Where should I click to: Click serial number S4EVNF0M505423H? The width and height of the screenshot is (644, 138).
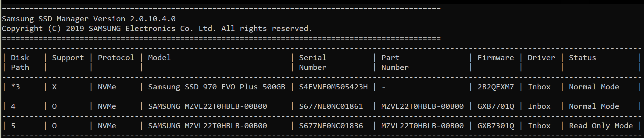tap(333, 87)
